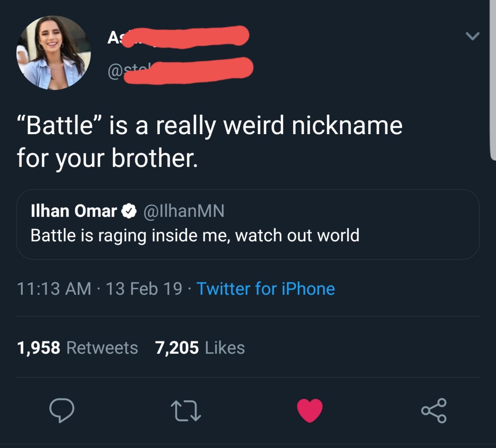Expand the tweet options chevron
Viewport: 496px width, 448px height.
coord(472,36)
